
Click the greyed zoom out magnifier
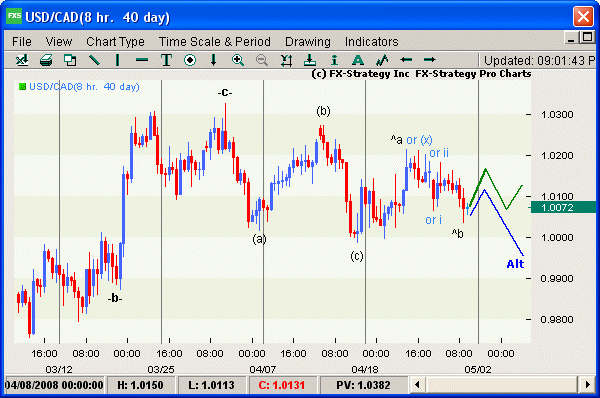[x=262, y=60]
